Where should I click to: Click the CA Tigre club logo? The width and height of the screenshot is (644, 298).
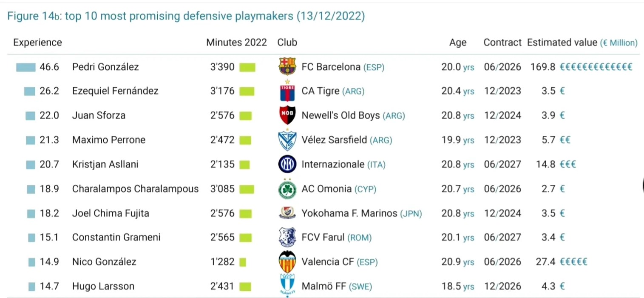(287, 91)
